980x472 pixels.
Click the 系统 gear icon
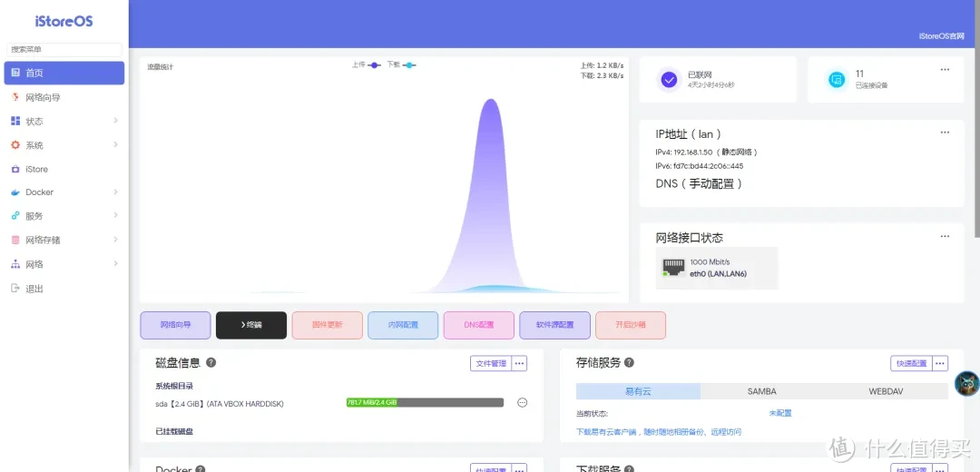tap(15, 145)
